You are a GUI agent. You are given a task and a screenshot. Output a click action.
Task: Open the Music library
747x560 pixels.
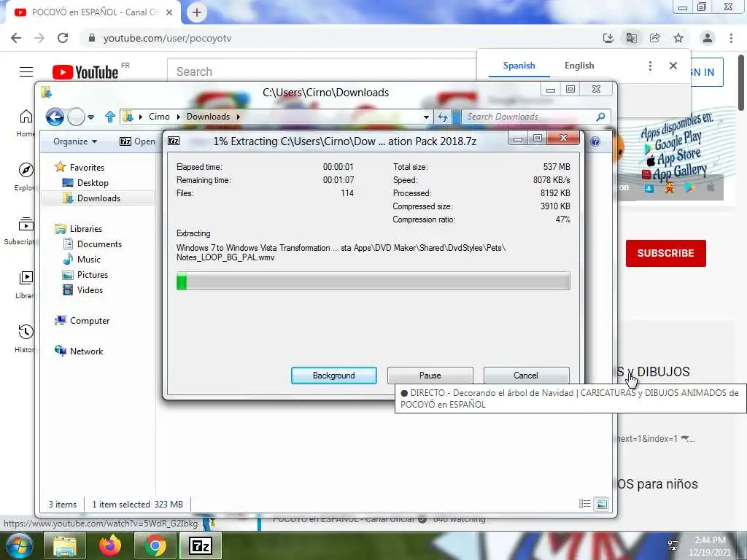coord(82,259)
